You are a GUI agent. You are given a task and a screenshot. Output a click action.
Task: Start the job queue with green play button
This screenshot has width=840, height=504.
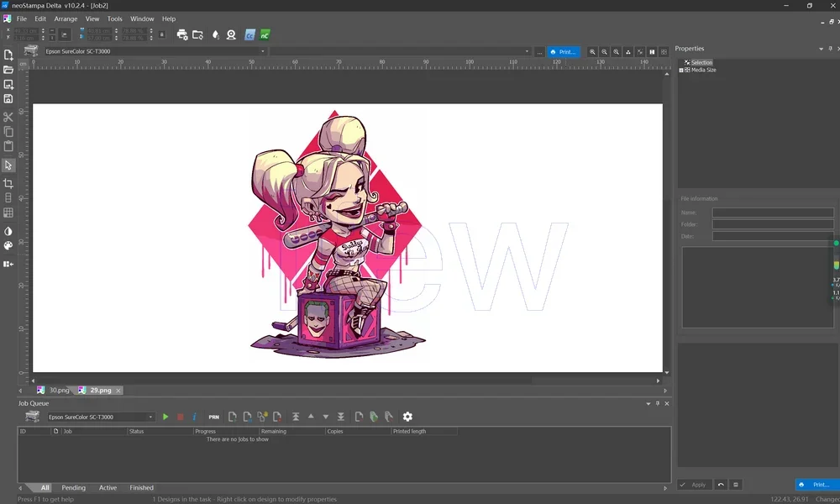coord(165,417)
